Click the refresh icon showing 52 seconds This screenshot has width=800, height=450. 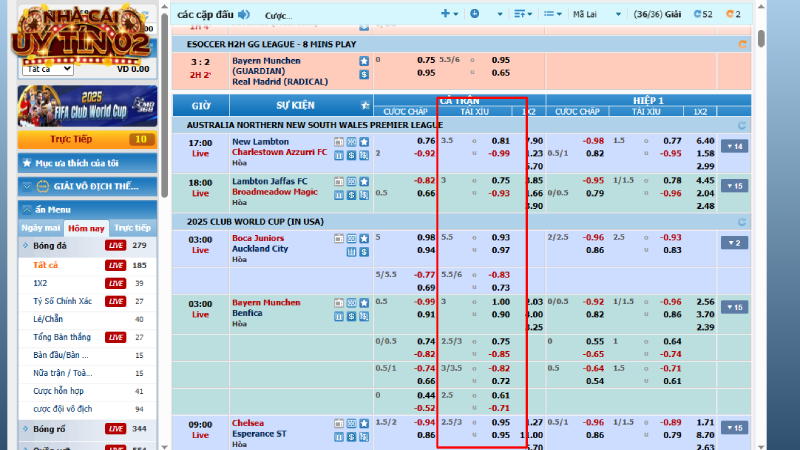click(x=703, y=14)
